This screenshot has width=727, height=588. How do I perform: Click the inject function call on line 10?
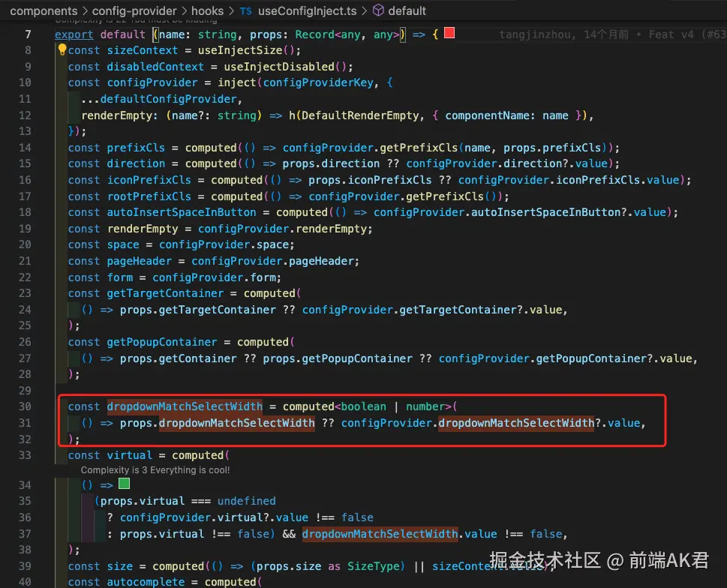pyautogui.click(x=237, y=82)
